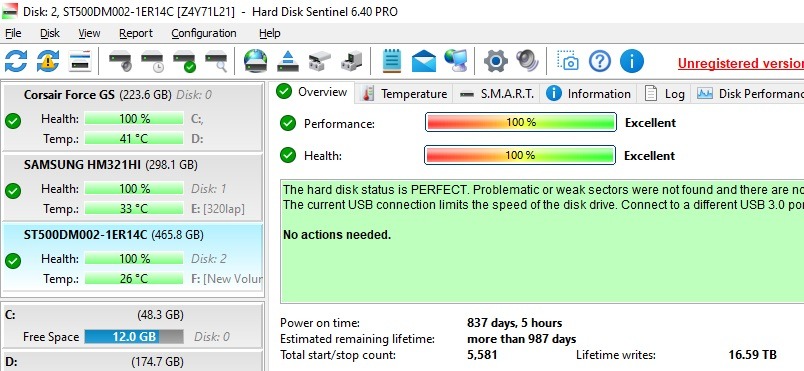
Task: Click the disk with clock toolbar icon
Action: [152, 61]
